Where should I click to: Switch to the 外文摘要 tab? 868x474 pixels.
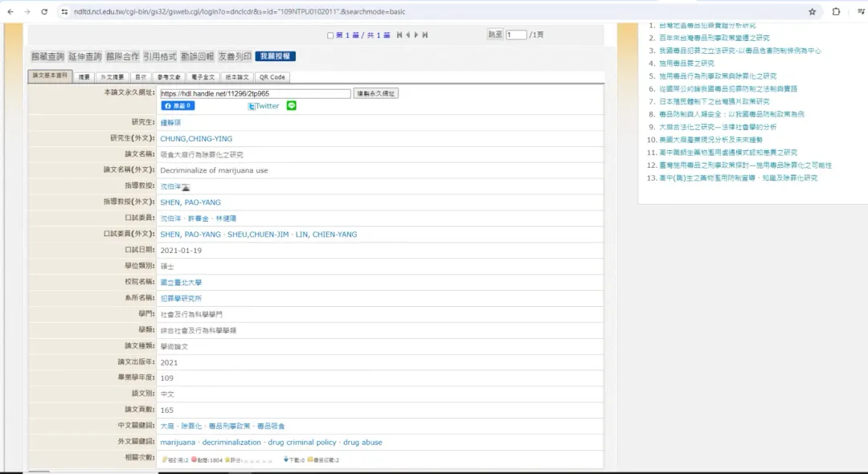tap(113, 77)
